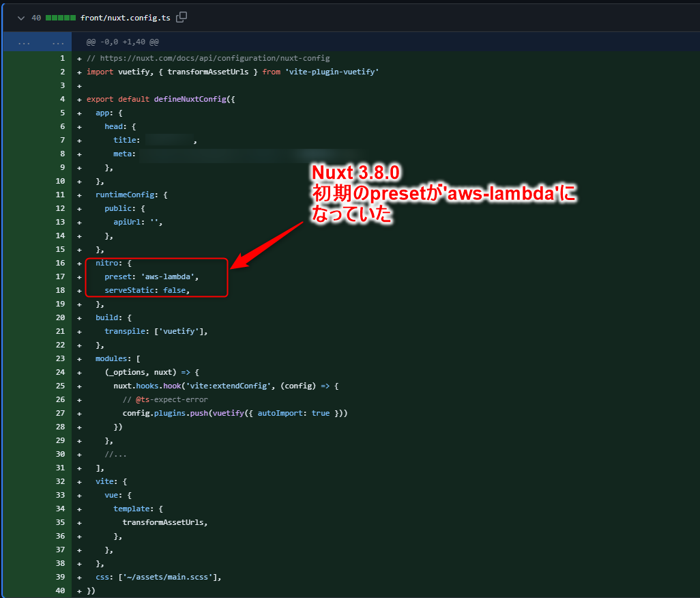Expand hidden lines using the second ellipsis
Image resolution: width=700 pixels, height=598 pixels.
[59, 42]
